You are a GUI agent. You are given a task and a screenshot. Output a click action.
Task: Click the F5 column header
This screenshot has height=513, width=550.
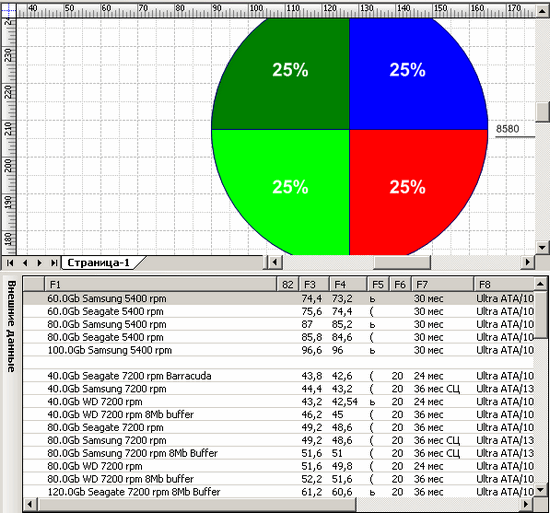[x=378, y=284]
